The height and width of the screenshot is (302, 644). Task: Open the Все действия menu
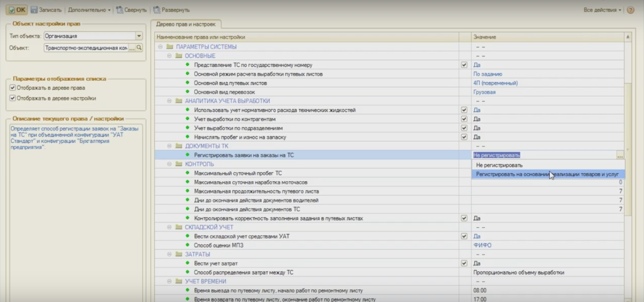pos(602,10)
